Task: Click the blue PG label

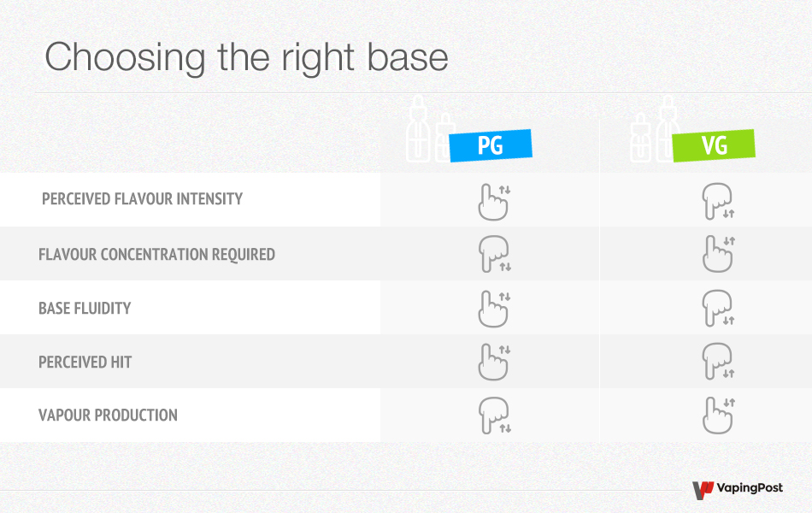Action: pos(491,145)
